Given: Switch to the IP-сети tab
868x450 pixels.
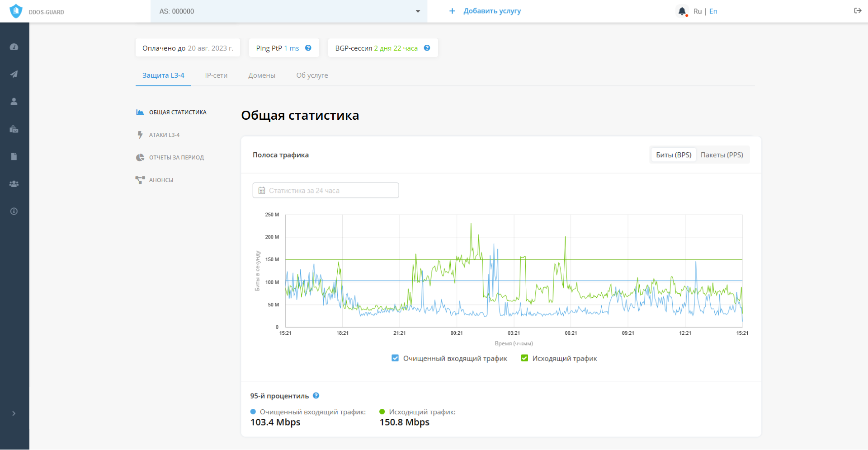Looking at the screenshot, I should [x=216, y=75].
